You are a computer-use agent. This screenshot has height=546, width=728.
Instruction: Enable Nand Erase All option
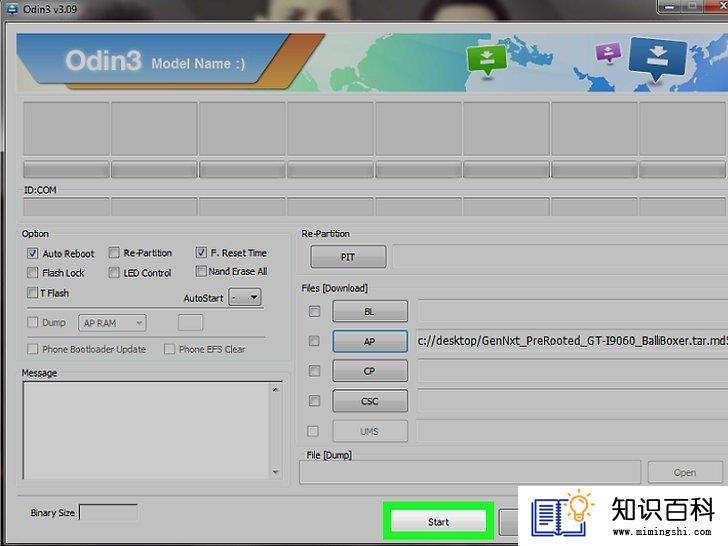click(x=201, y=271)
